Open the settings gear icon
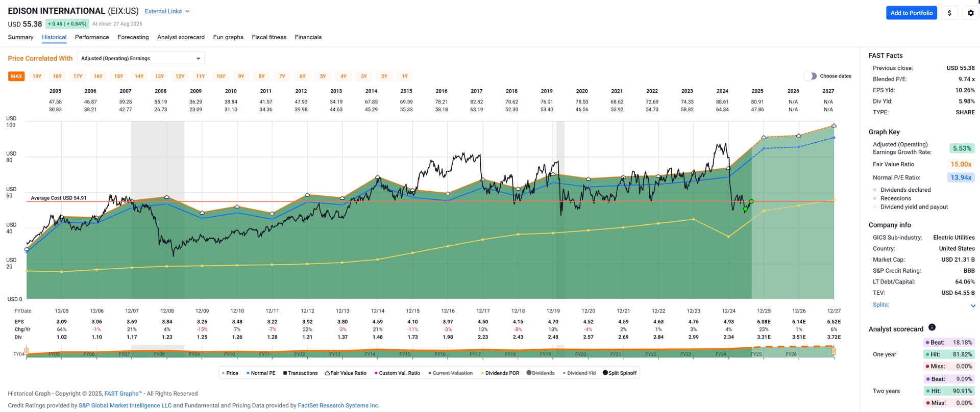This screenshot has height=412, width=980. click(x=970, y=13)
